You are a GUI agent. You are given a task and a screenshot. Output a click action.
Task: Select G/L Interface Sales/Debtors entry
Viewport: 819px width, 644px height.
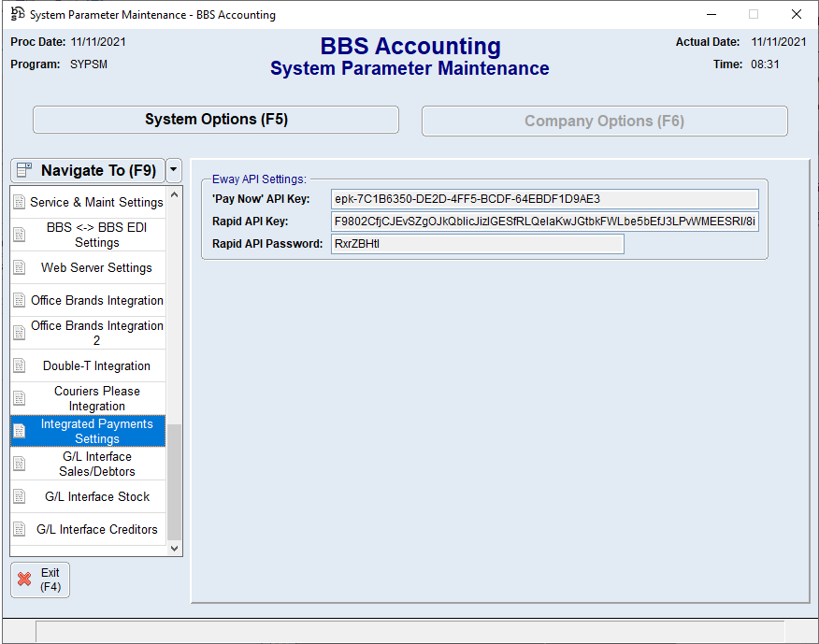(97, 464)
